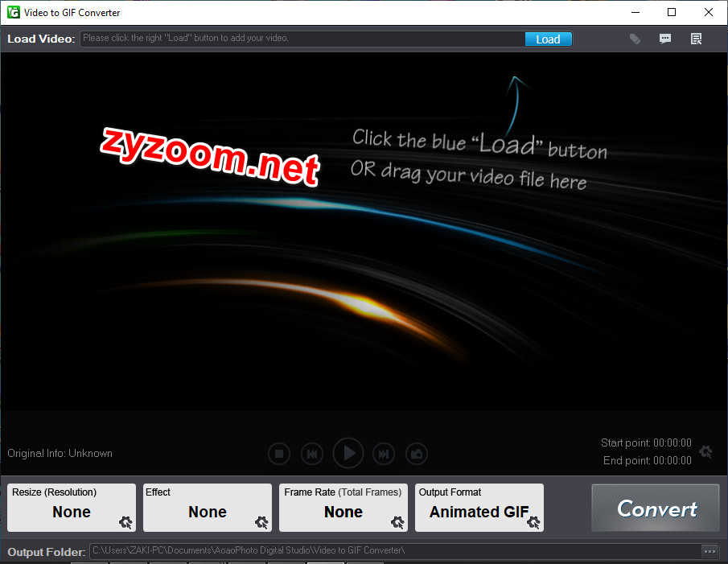Maximize the Video to GIF Converter window

pos(672,12)
